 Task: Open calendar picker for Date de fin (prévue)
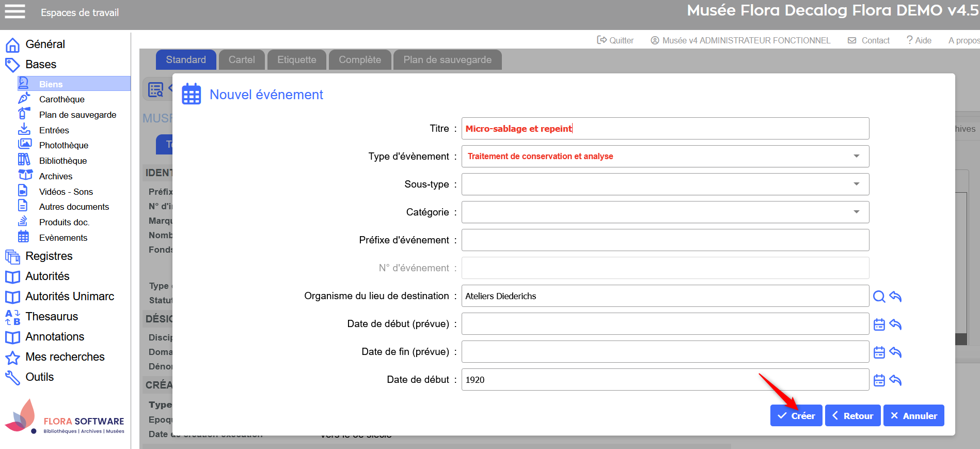pos(879,352)
